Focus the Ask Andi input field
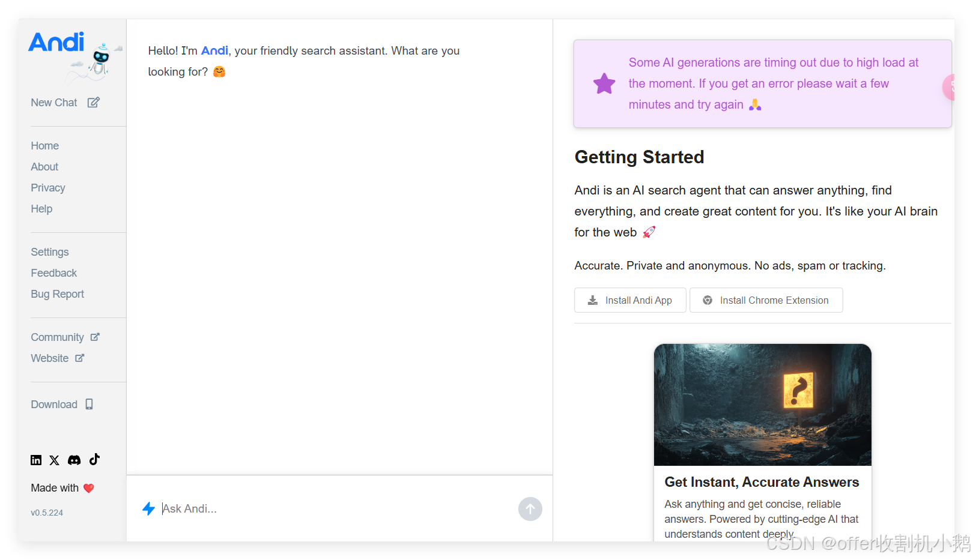 pyautogui.click(x=336, y=509)
